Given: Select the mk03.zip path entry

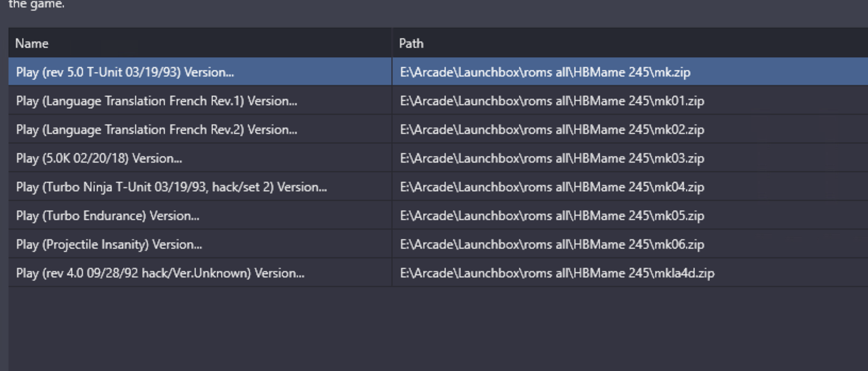Looking at the screenshot, I should pos(552,158).
